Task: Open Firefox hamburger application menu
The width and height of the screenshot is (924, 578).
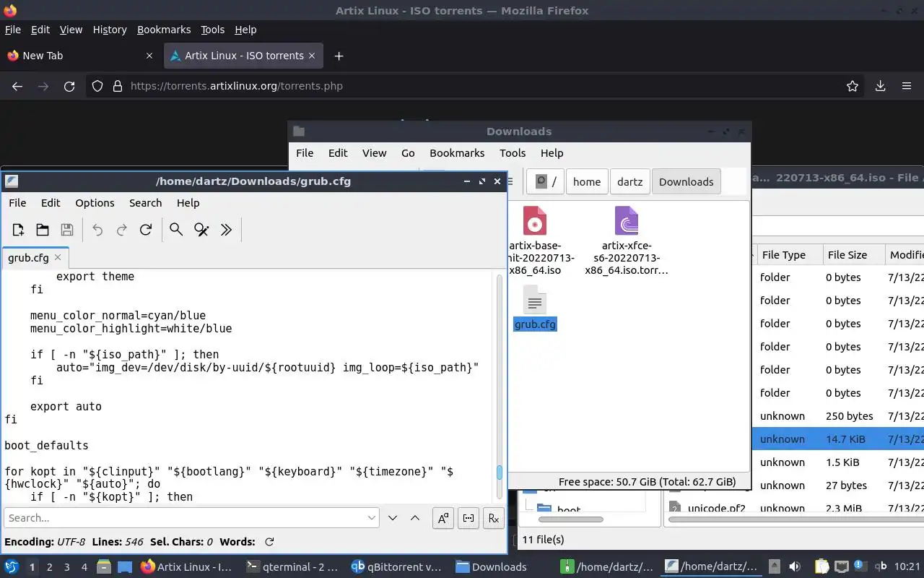Action: coord(907,86)
